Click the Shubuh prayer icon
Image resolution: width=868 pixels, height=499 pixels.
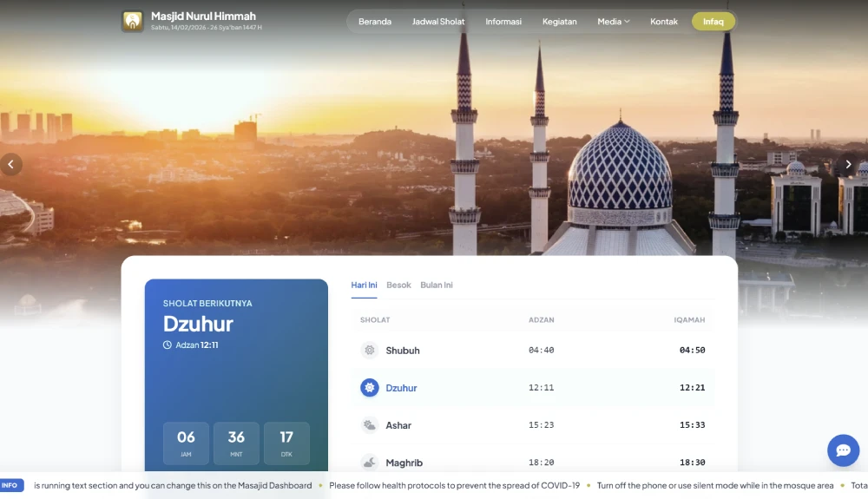370,351
